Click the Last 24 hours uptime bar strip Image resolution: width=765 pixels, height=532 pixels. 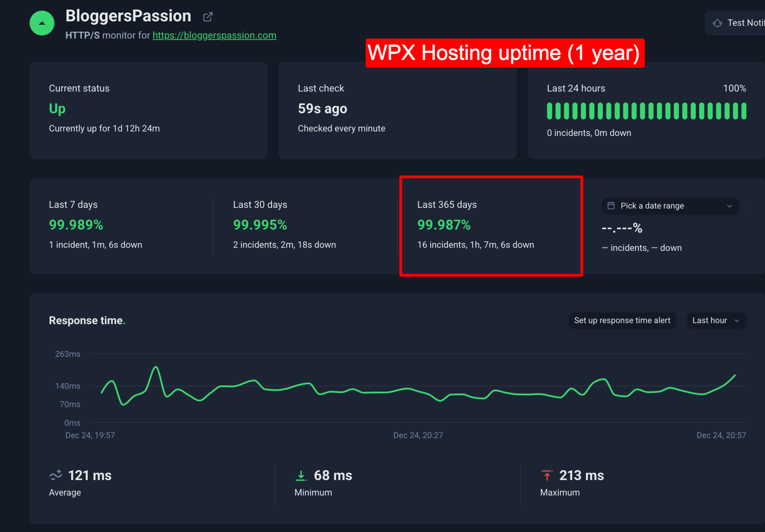(x=647, y=111)
